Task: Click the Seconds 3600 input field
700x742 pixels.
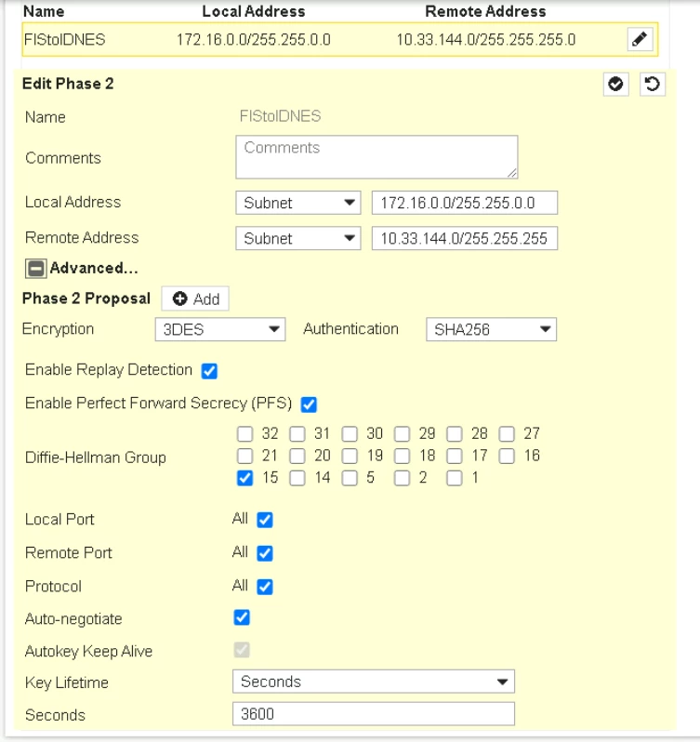Action: tap(374, 713)
